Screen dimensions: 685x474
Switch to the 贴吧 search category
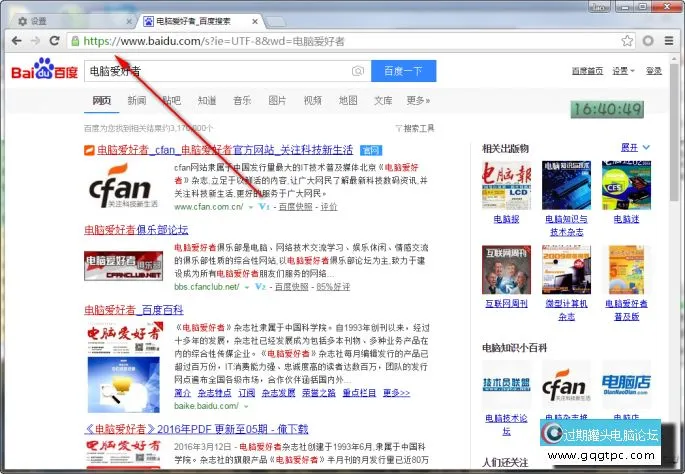[x=171, y=100]
